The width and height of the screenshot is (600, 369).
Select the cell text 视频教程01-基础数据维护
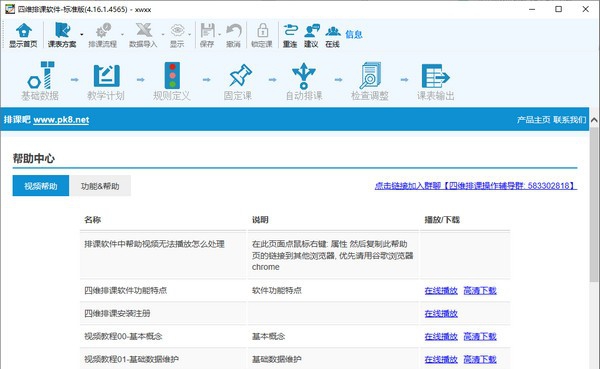132,359
